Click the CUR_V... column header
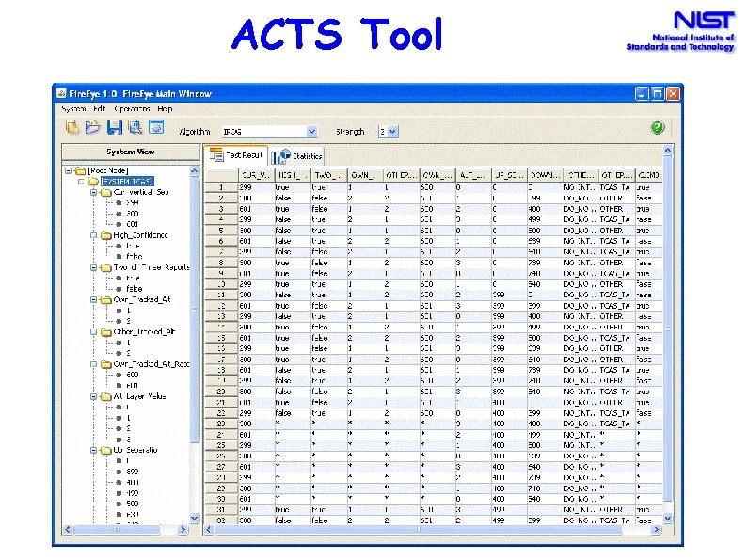 [256, 175]
